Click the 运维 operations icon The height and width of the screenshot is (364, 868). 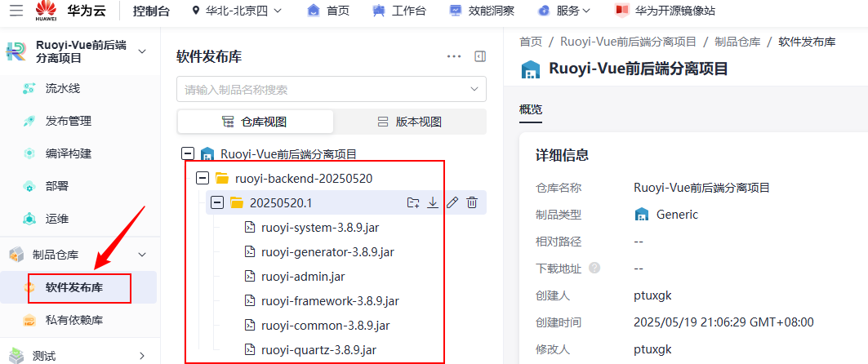click(x=29, y=219)
